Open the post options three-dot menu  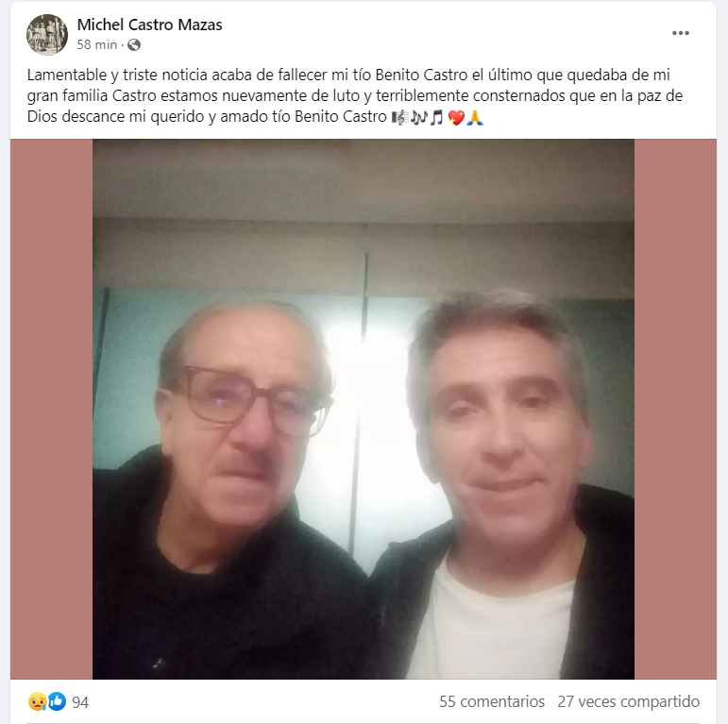pyautogui.click(x=680, y=33)
